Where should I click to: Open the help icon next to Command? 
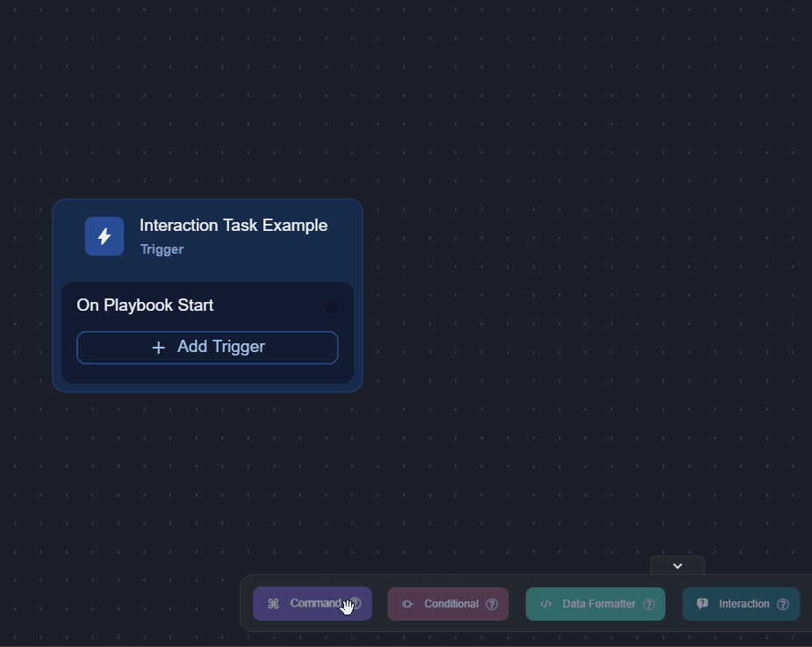(355, 603)
